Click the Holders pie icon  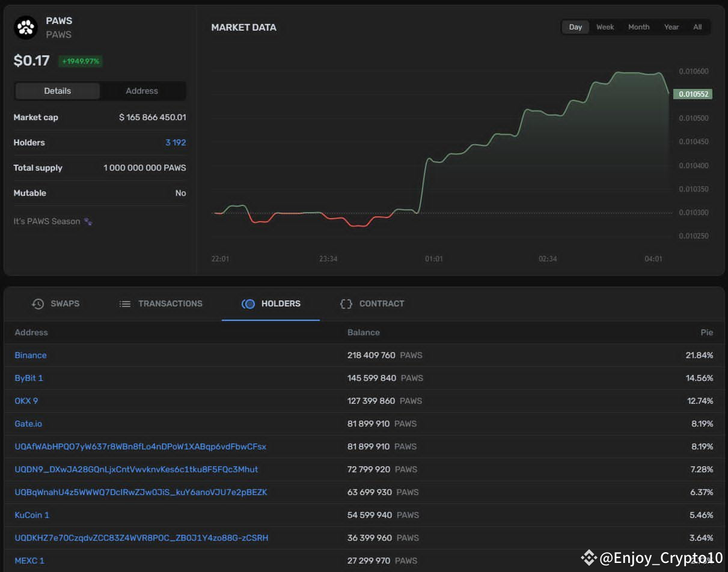click(248, 304)
